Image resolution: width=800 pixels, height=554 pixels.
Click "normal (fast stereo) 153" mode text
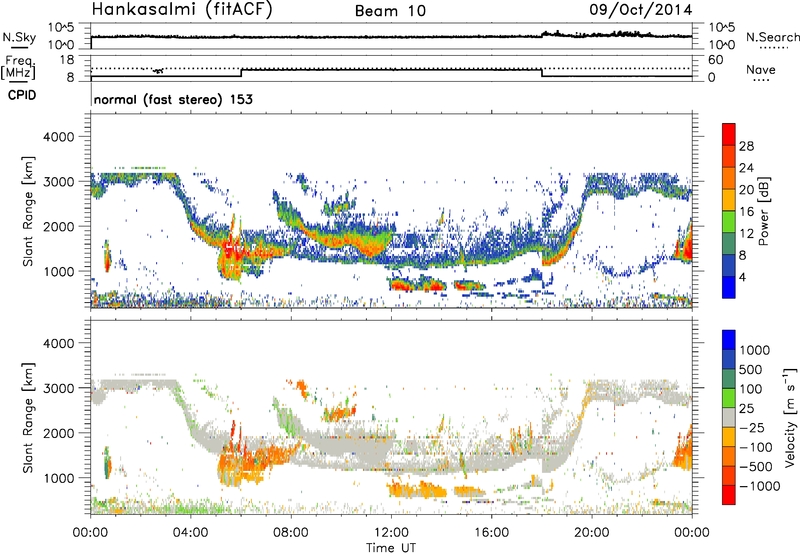click(173, 99)
